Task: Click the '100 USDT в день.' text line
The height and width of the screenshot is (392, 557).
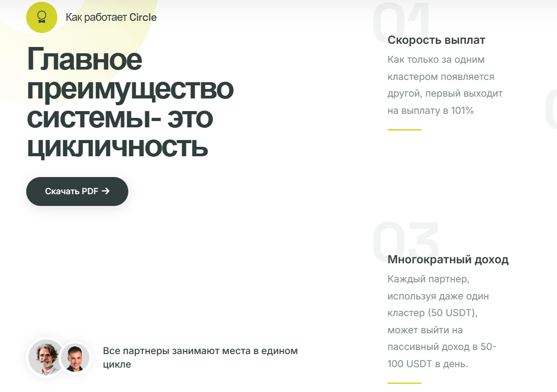Action: (428, 364)
